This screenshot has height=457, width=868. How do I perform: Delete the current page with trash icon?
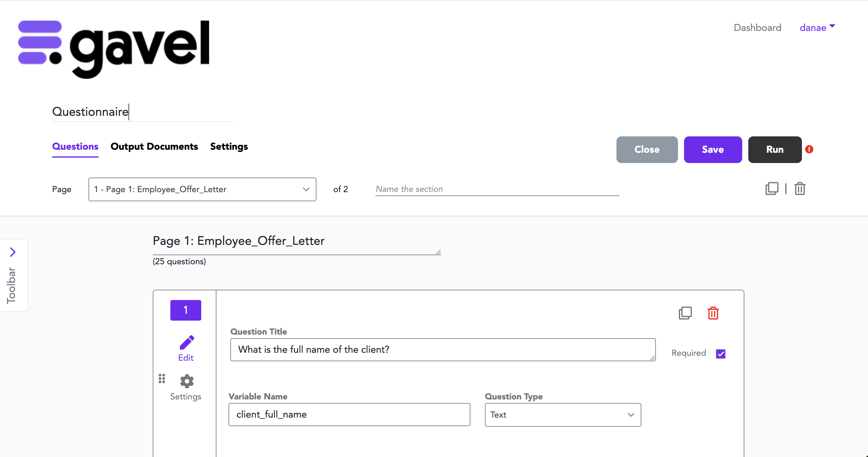[x=800, y=189]
